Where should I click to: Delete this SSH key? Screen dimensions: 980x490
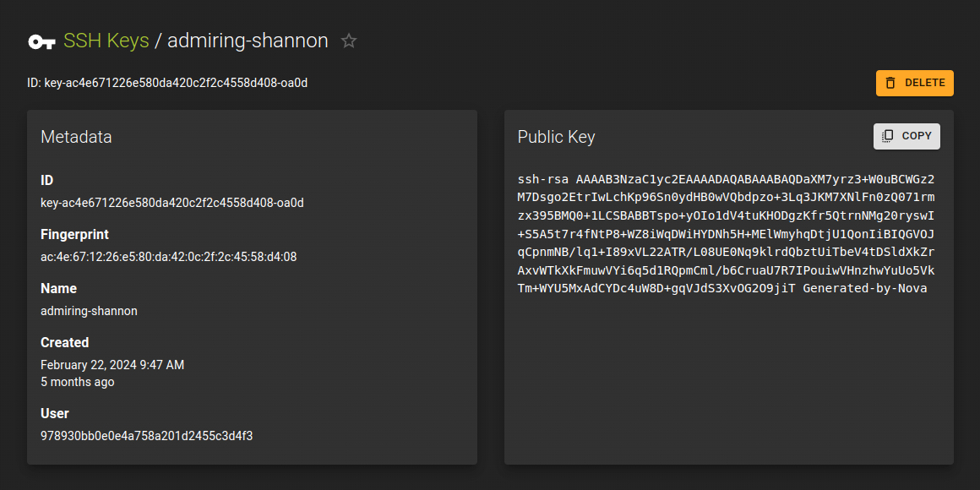coord(914,83)
